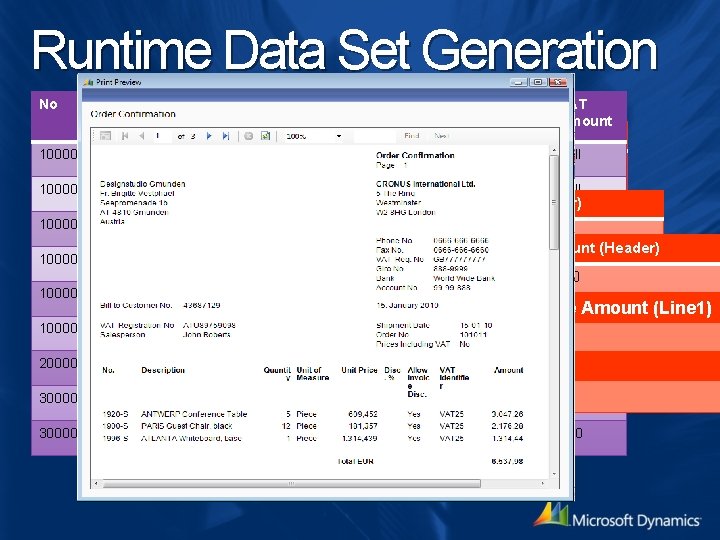This screenshot has width=720, height=540.
Task: Click the 'Austria' address line
Action: (x=112, y=221)
